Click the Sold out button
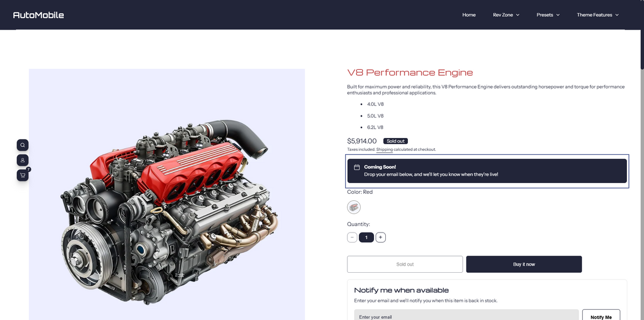The height and width of the screenshot is (320, 644). 405,264
